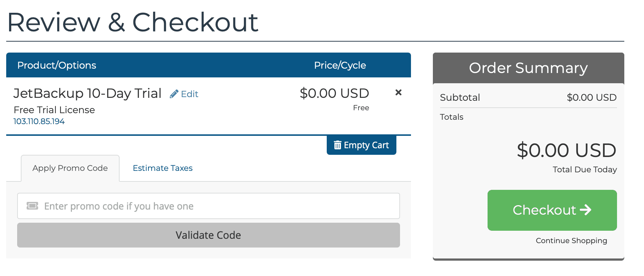Click the Order Summary panel header
644x276 pixels.
pyautogui.click(x=528, y=68)
